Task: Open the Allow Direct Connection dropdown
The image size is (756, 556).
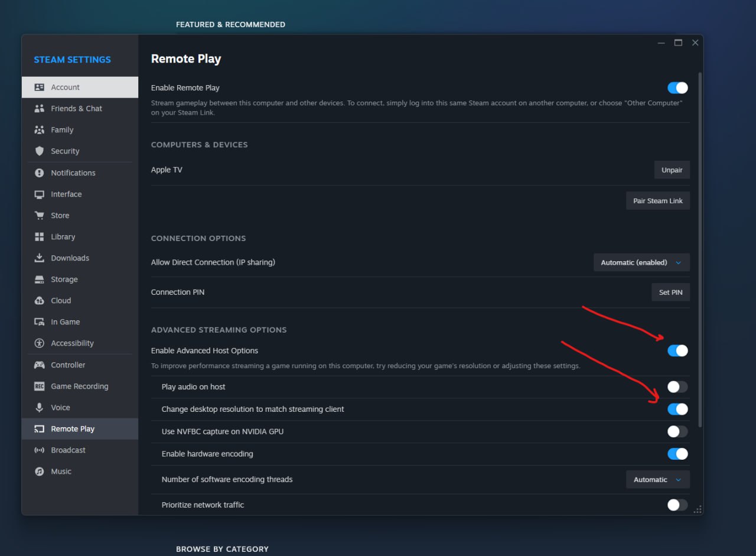Action: click(x=641, y=262)
